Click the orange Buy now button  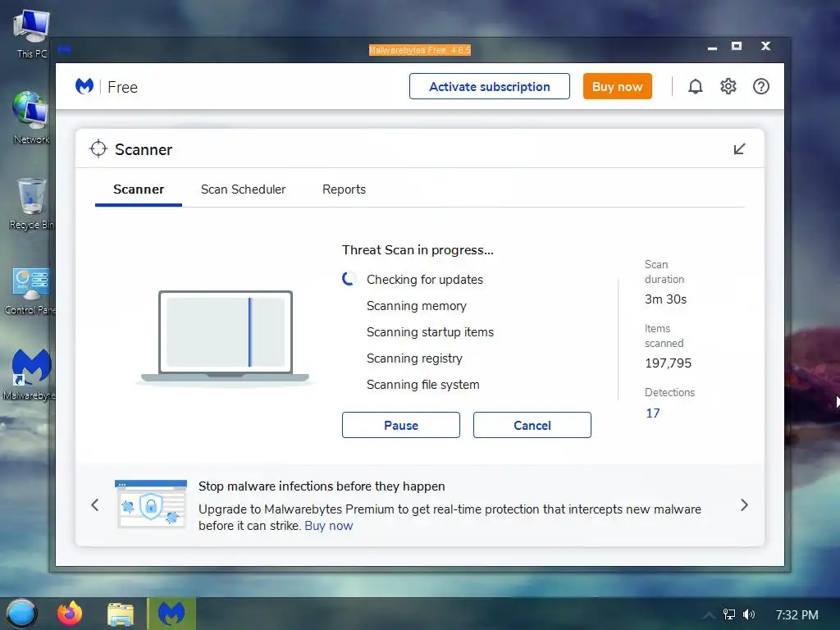tap(617, 86)
